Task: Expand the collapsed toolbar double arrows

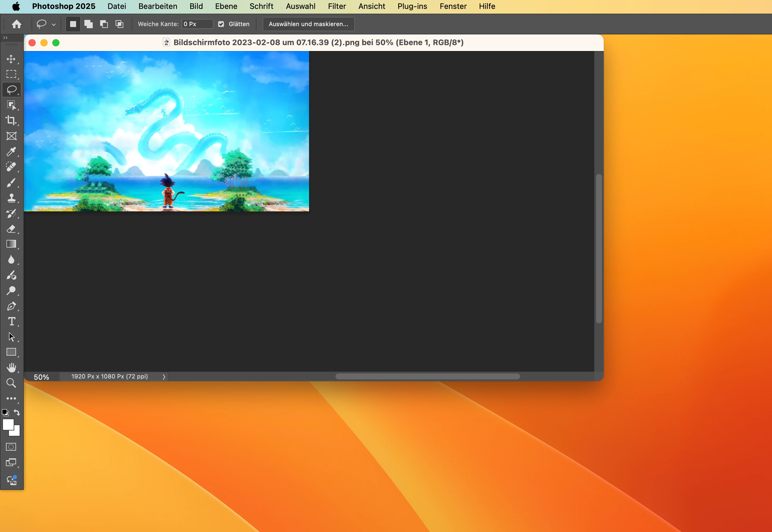Action: coord(5,38)
